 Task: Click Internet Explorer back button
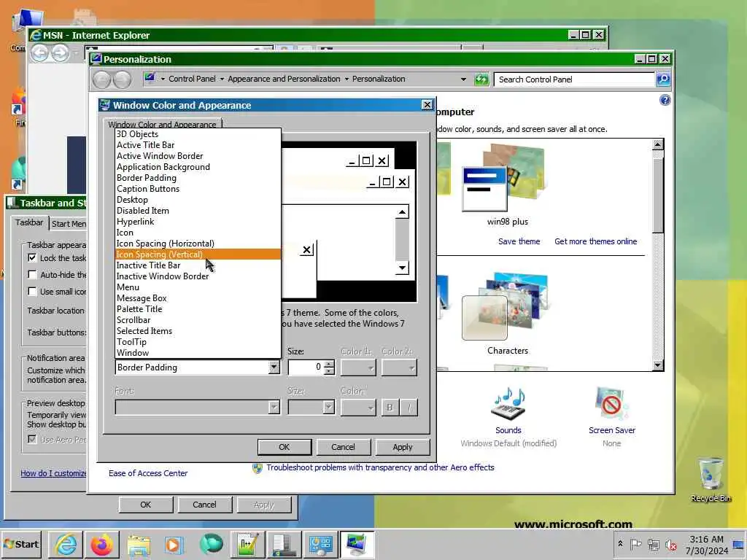40,52
